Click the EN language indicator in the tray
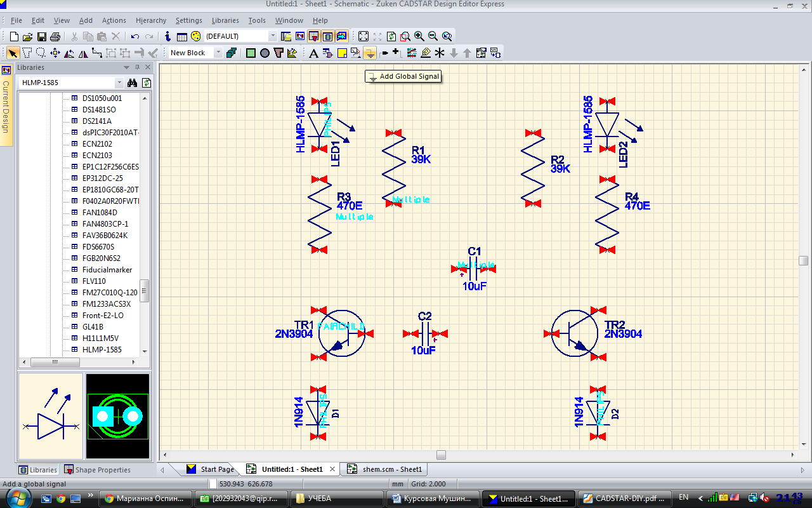The image size is (812, 508). (x=683, y=497)
